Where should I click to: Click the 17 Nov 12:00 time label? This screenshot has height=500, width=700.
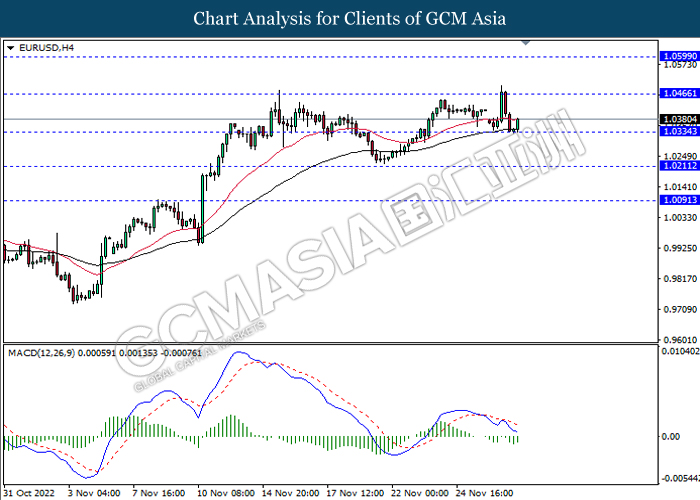355,493
